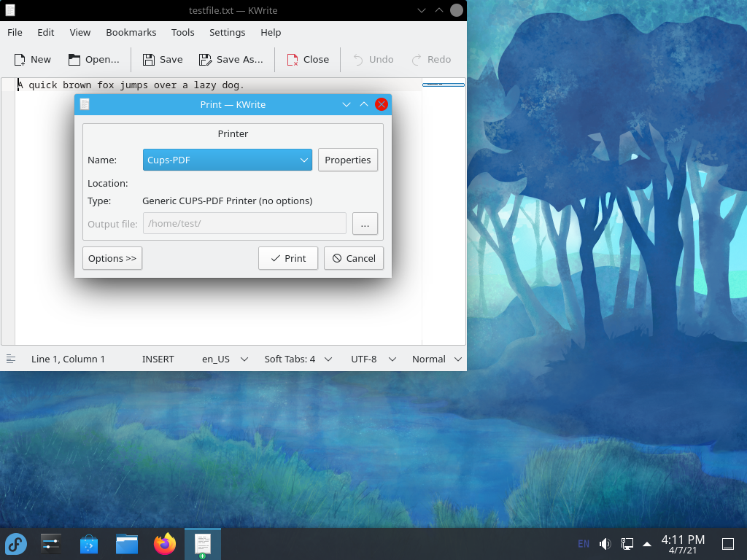Confirm printing with the Print button
Viewport: 747px width, 560px height.
(x=287, y=258)
